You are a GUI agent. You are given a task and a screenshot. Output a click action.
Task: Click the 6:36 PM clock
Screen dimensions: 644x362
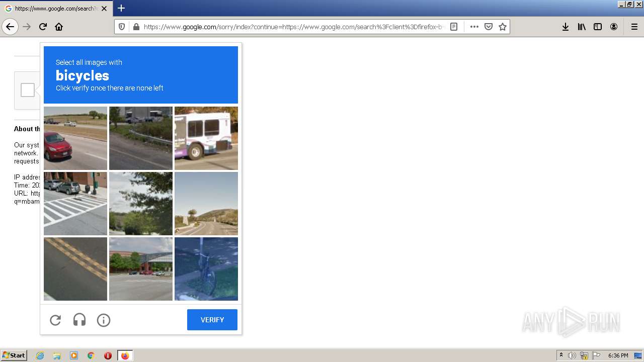pyautogui.click(x=618, y=355)
